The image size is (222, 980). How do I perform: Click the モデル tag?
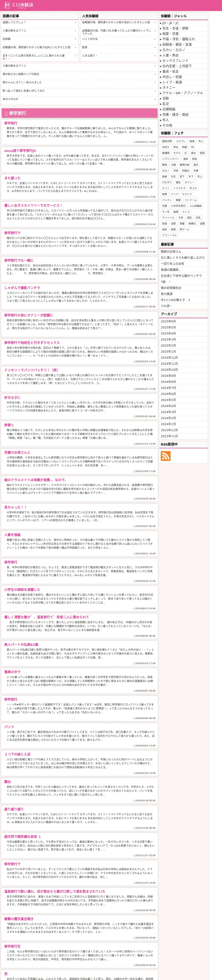click(177, 153)
